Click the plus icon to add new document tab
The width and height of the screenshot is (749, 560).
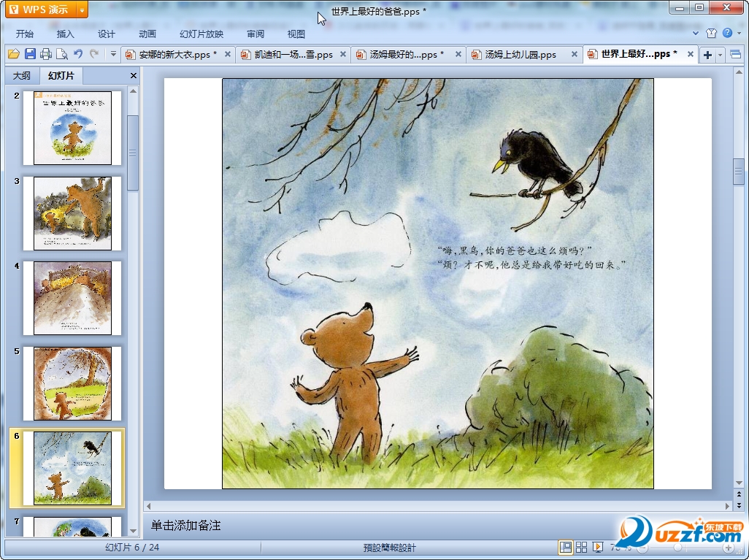click(707, 55)
